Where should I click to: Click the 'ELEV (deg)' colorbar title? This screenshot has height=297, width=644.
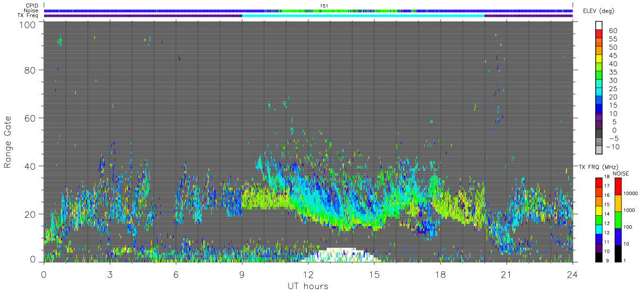597,12
